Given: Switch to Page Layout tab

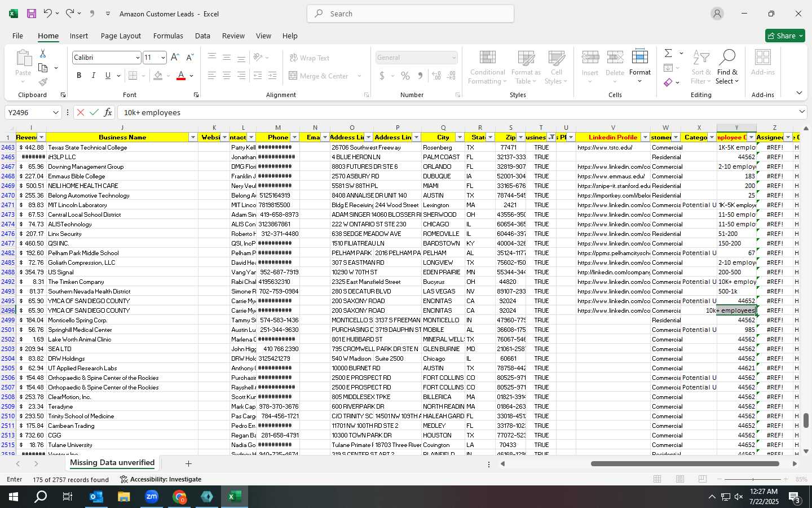Looking at the screenshot, I should click(x=121, y=36).
